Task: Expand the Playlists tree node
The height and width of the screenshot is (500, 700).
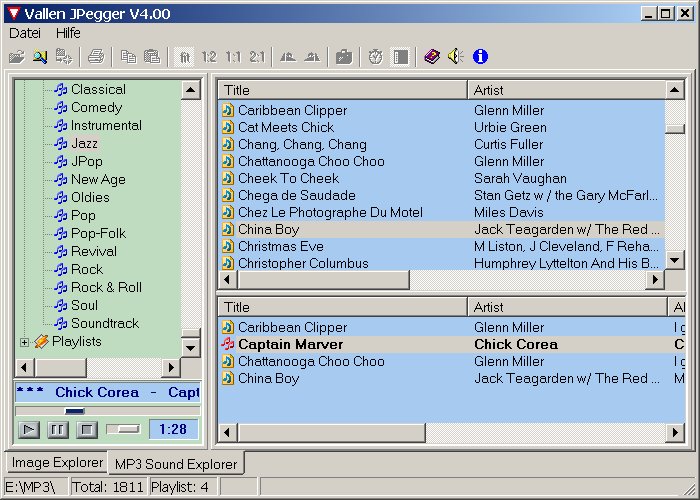Action: pos(24,342)
